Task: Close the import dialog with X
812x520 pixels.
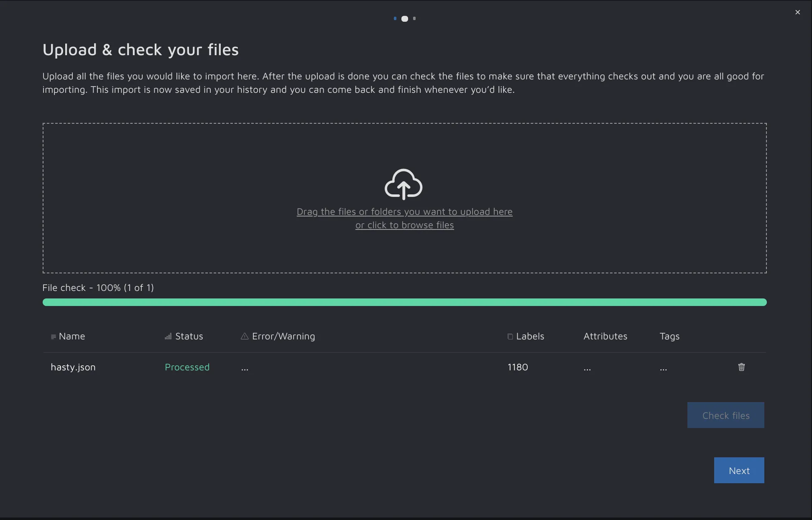Action: [797, 12]
